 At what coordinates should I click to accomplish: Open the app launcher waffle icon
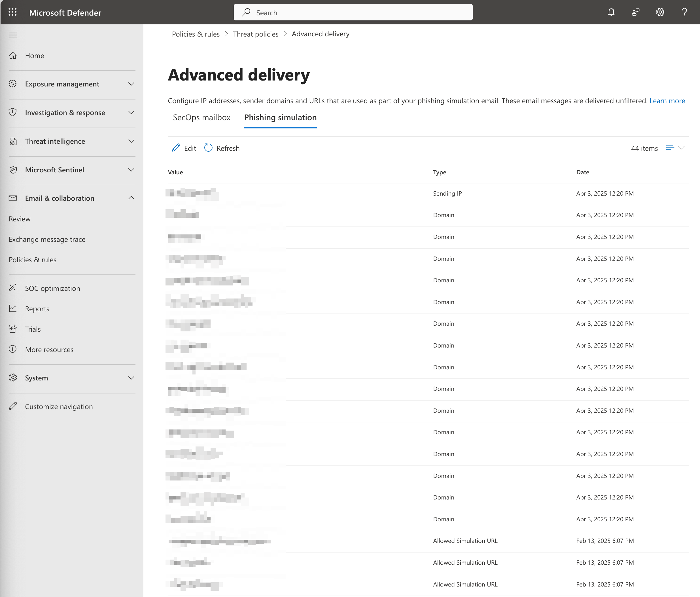(x=12, y=12)
